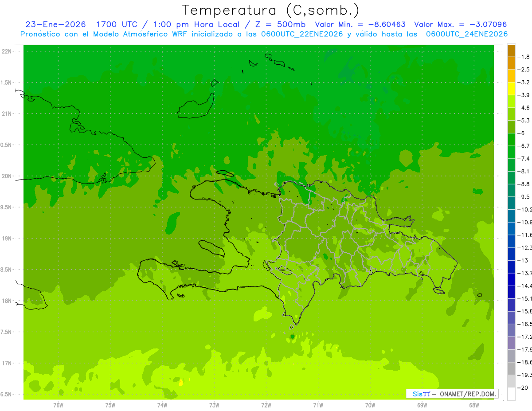Click colorbar label "-8.8"
This screenshot has width=532, height=411.
point(524,184)
